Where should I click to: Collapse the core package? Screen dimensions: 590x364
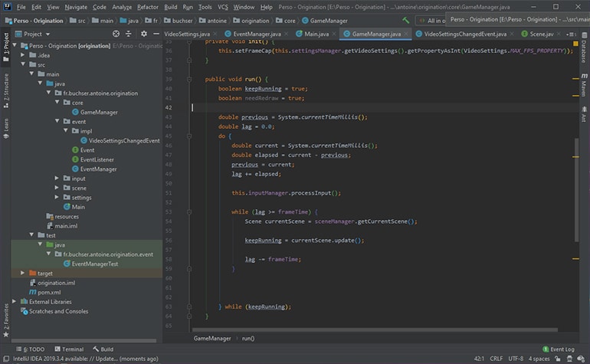57,103
